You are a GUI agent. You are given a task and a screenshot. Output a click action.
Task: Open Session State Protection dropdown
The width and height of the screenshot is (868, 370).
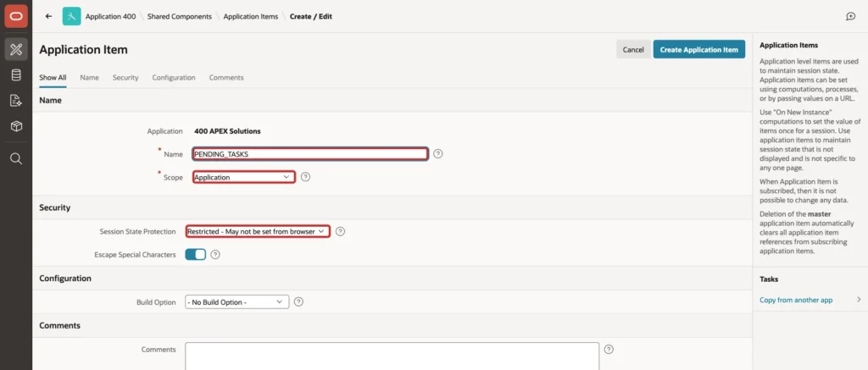pos(258,231)
